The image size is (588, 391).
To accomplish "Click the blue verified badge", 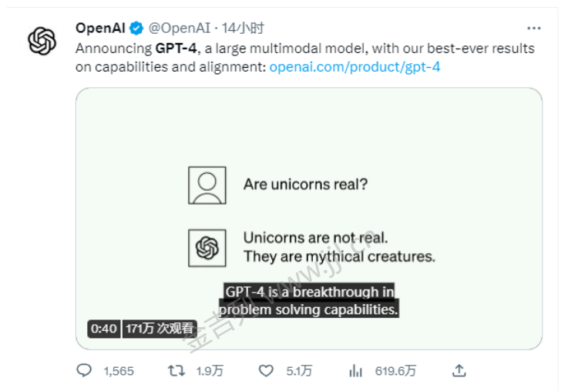I will pos(136,28).
